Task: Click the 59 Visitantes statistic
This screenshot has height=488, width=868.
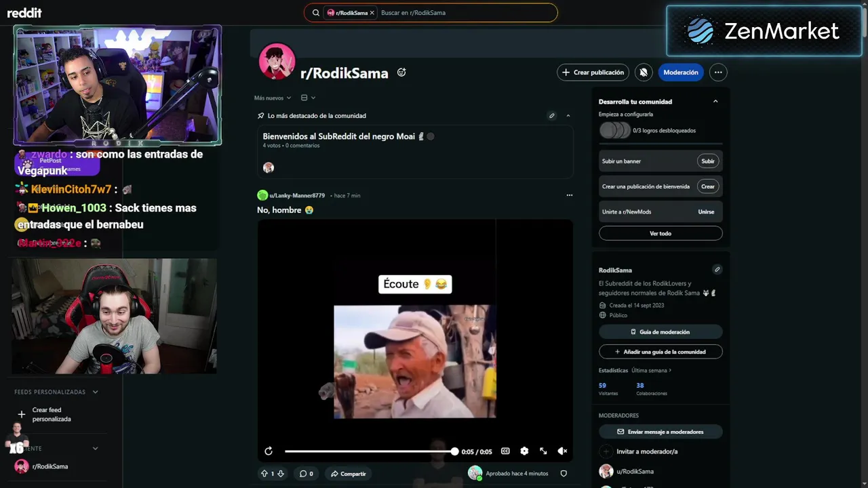Action: [608, 389]
